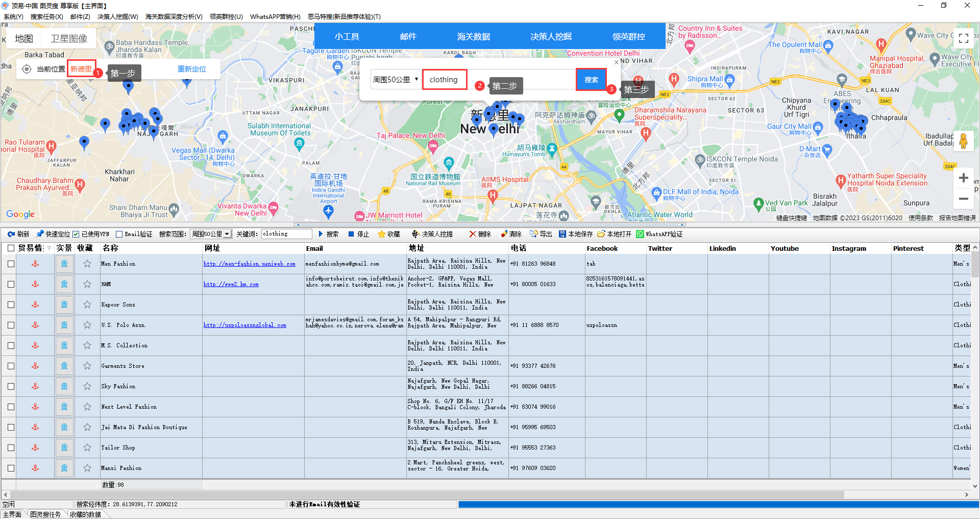Screen dimensions: 980x519
Task: Enable the Email验证 checkbox
Action: click(x=119, y=234)
